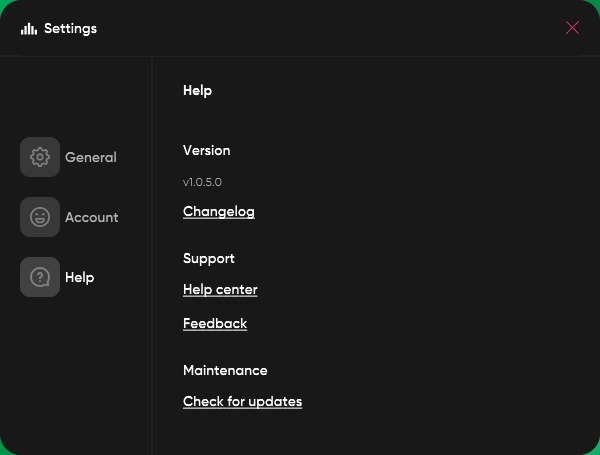Click the Account smiley face icon
Image resolution: width=600 pixels, height=455 pixels.
click(40, 217)
